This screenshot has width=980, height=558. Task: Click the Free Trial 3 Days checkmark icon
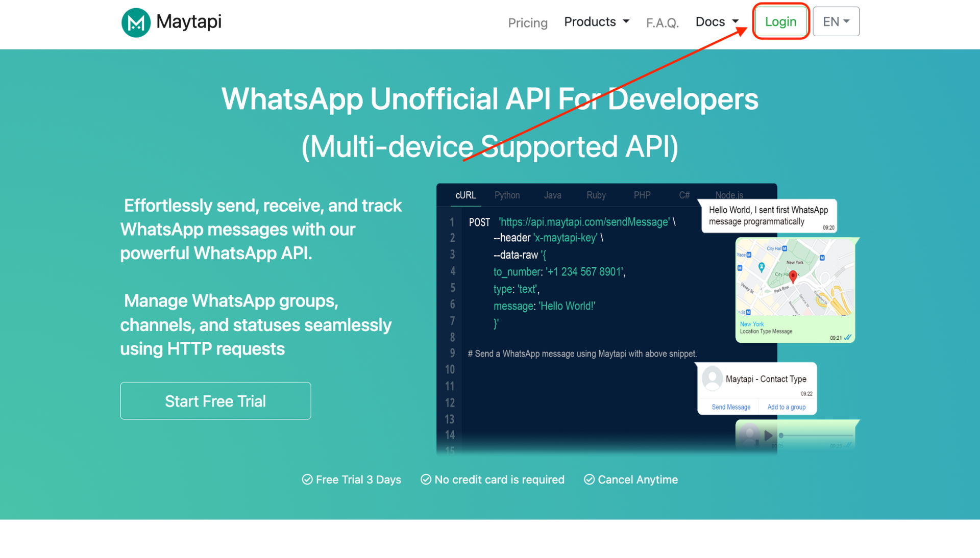point(307,479)
